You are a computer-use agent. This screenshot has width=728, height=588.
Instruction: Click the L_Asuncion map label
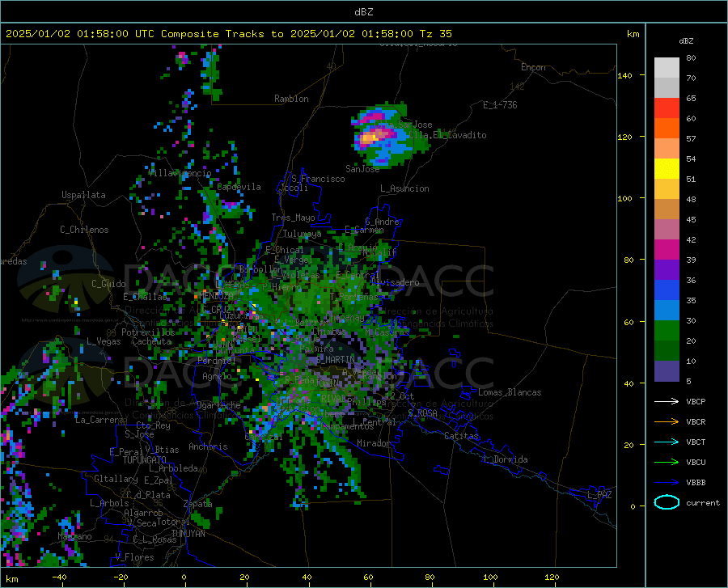(404, 188)
